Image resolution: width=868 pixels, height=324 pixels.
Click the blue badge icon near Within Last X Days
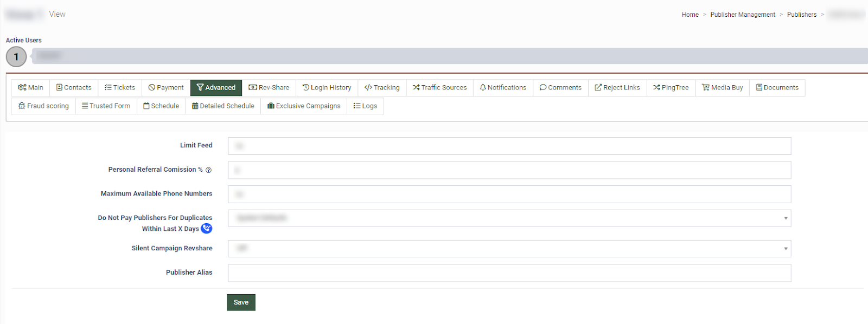[x=206, y=229]
